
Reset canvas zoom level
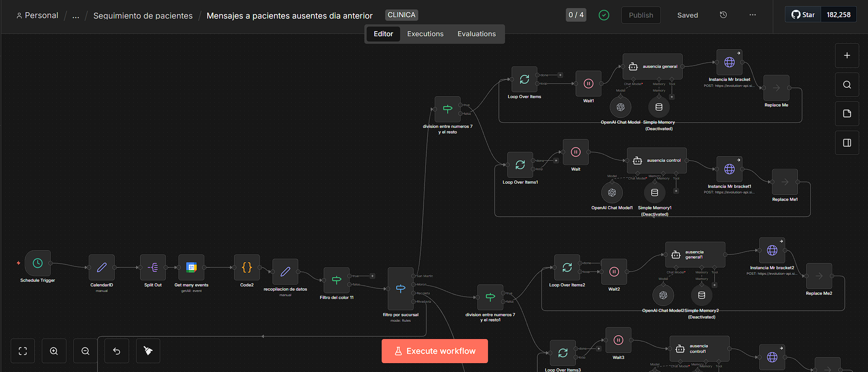pos(117,351)
